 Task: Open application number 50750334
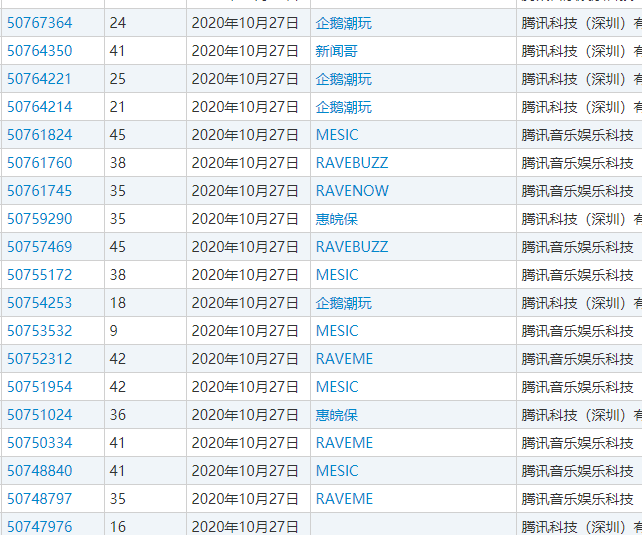40,443
